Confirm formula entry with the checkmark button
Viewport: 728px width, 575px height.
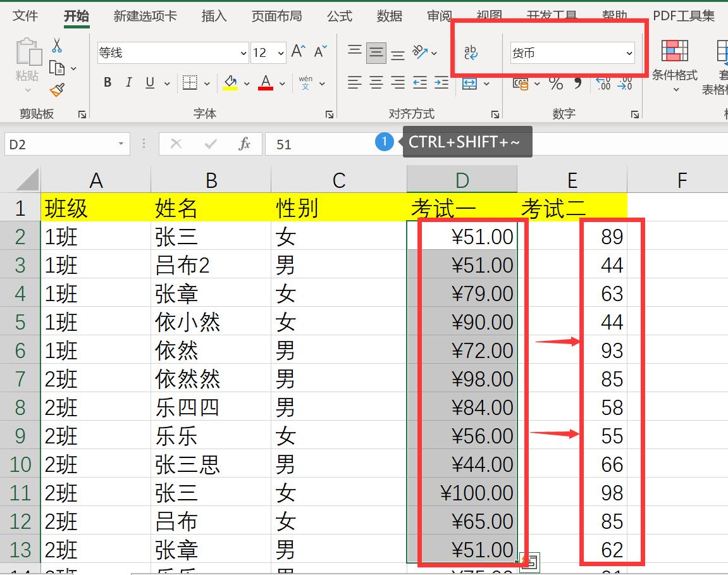210,144
